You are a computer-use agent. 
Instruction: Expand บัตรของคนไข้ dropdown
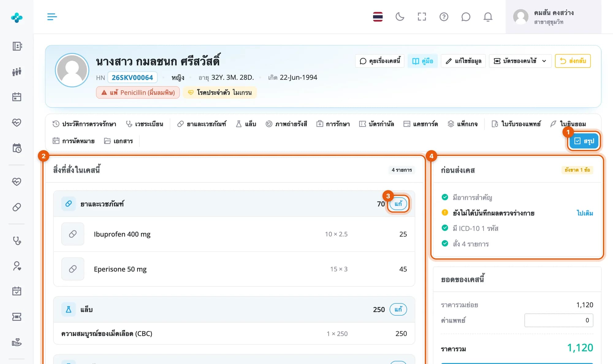point(520,61)
